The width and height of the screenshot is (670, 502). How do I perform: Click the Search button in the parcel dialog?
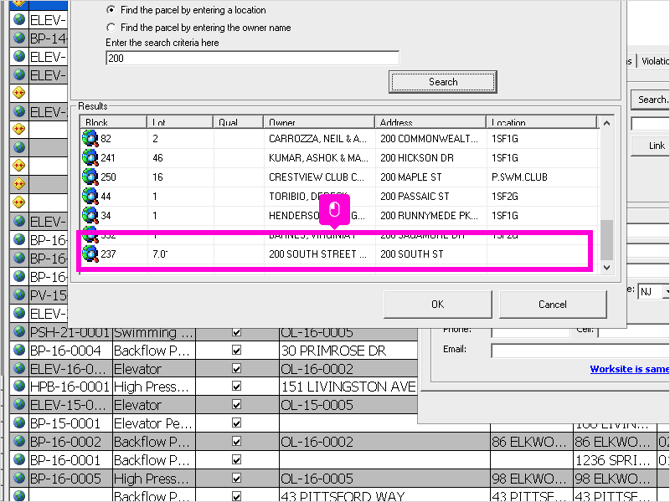pos(443,82)
